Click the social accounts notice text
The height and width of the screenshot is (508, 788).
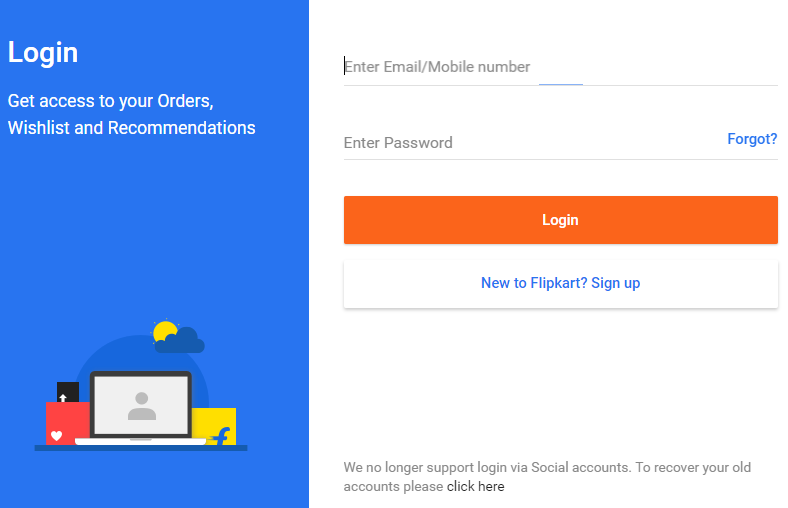547,477
